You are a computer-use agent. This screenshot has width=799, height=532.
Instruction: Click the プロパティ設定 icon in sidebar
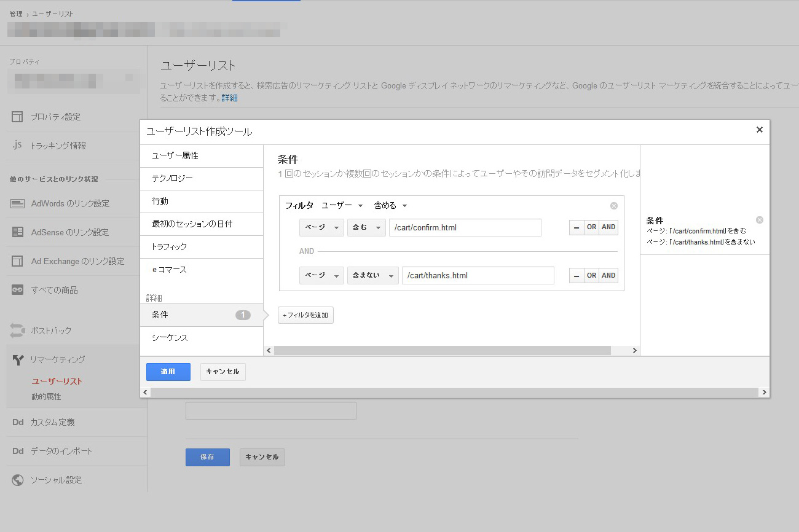point(18,117)
